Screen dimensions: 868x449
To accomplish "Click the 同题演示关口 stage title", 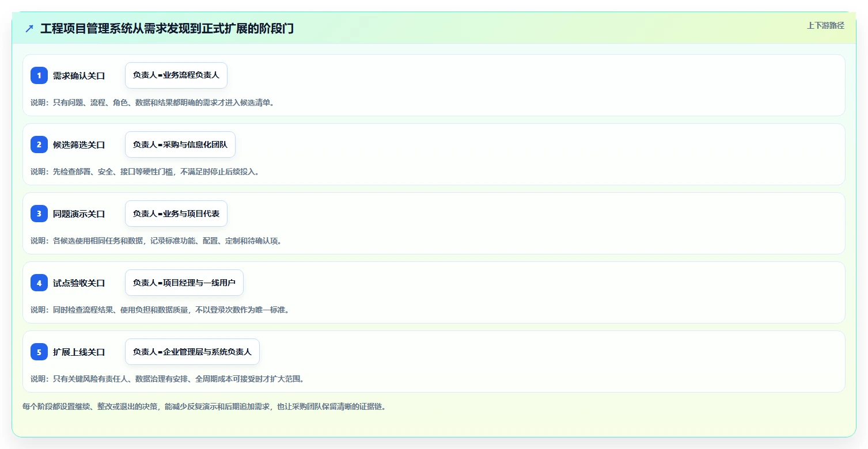I will coord(79,214).
